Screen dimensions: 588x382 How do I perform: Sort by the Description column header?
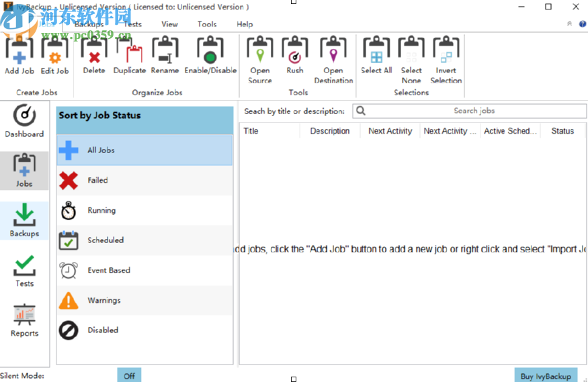click(x=330, y=131)
